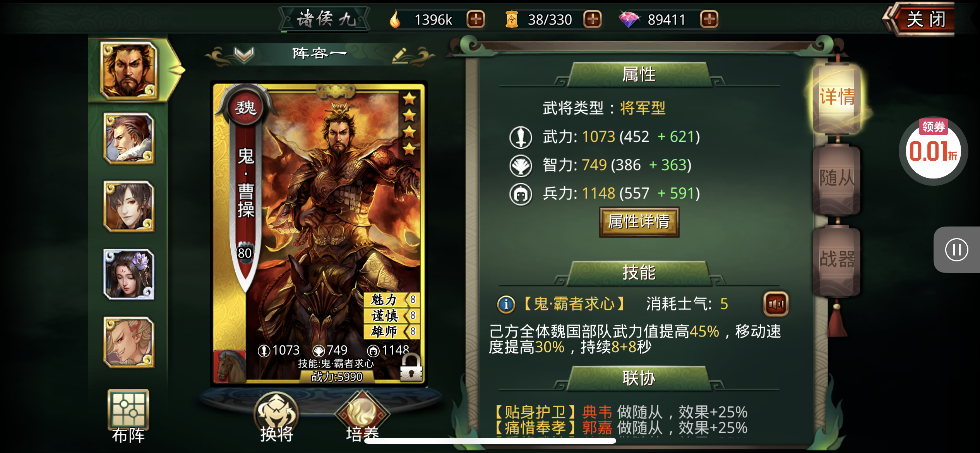Open the 属性详情 attribute details button
This screenshot has width=980, height=453.
click(639, 222)
